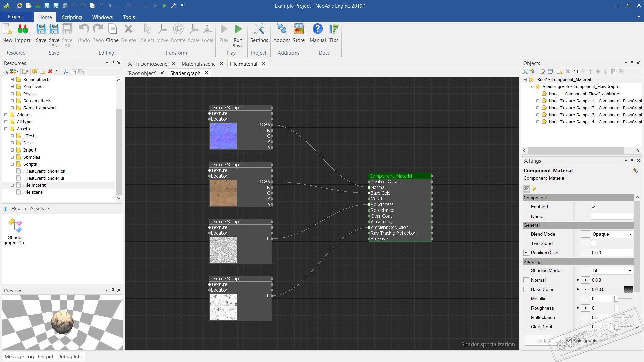Enable the Two Sided checkbox

594,243
